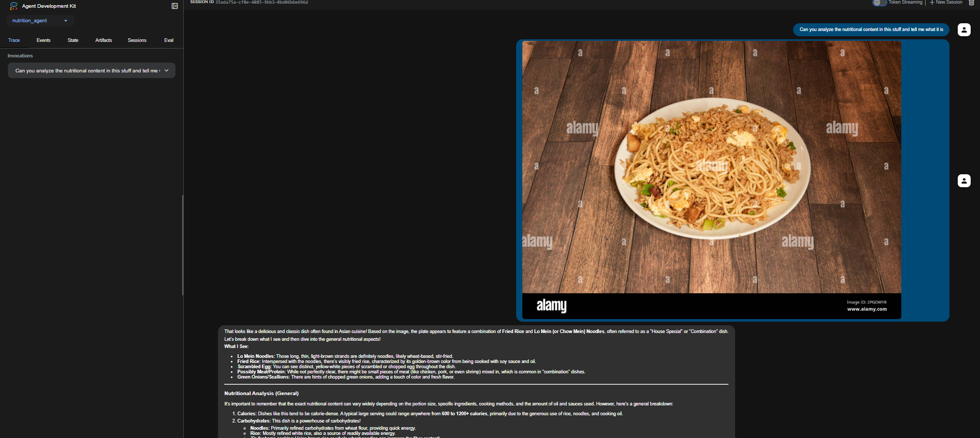Click the 'Green Onions/Scallions:' bullet line
This screenshot has height=438, width=980.
346,377
